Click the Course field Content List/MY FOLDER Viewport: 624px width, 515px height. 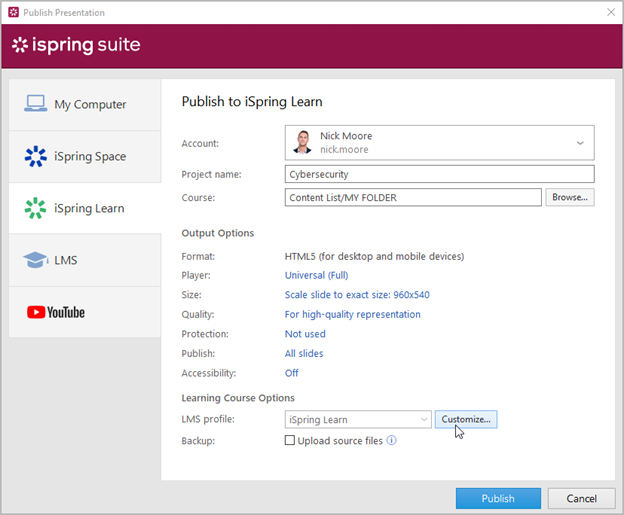pyautogui.click(x=413, y=197)
